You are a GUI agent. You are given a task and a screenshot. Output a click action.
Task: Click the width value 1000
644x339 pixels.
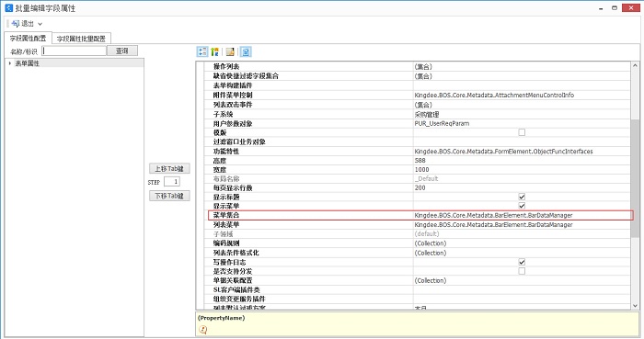point(421,170)
